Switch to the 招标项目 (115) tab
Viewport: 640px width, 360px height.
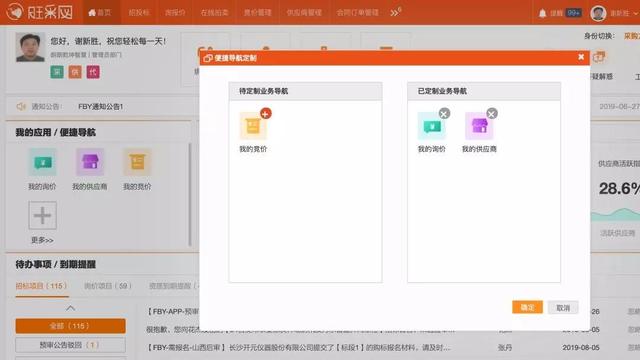click(x=42, y=286)
